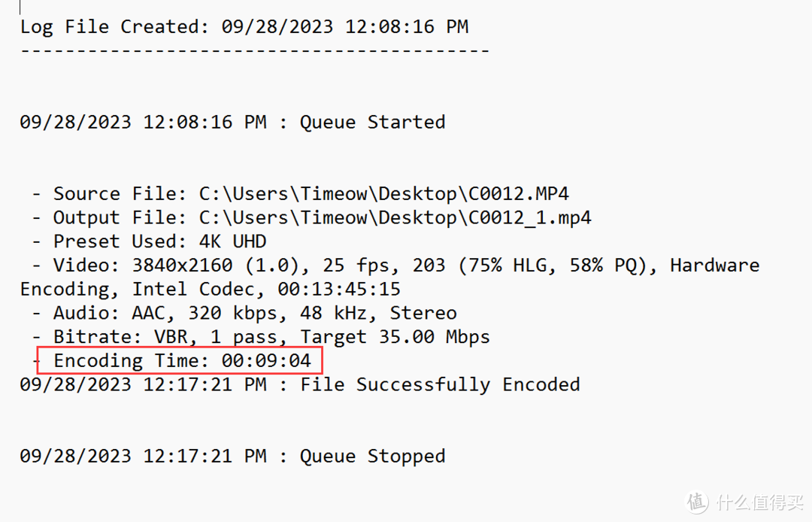Click the watermark logo in corner

tap(744, 502)
